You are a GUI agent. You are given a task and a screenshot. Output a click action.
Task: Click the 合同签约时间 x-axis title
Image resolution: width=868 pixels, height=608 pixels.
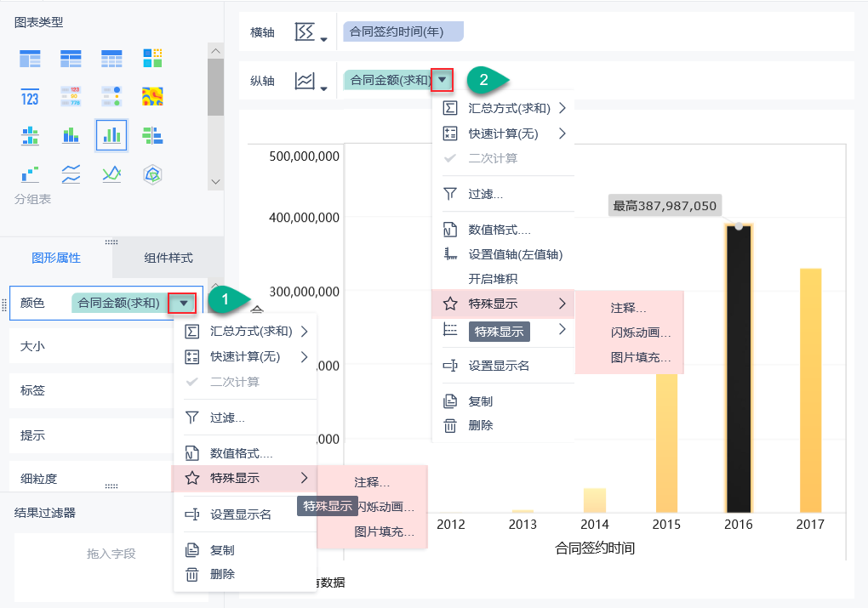(595, 548)
